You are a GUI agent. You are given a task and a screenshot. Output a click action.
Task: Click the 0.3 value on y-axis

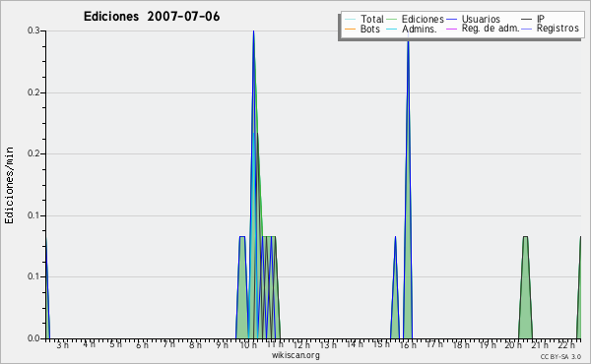[33, 30]
